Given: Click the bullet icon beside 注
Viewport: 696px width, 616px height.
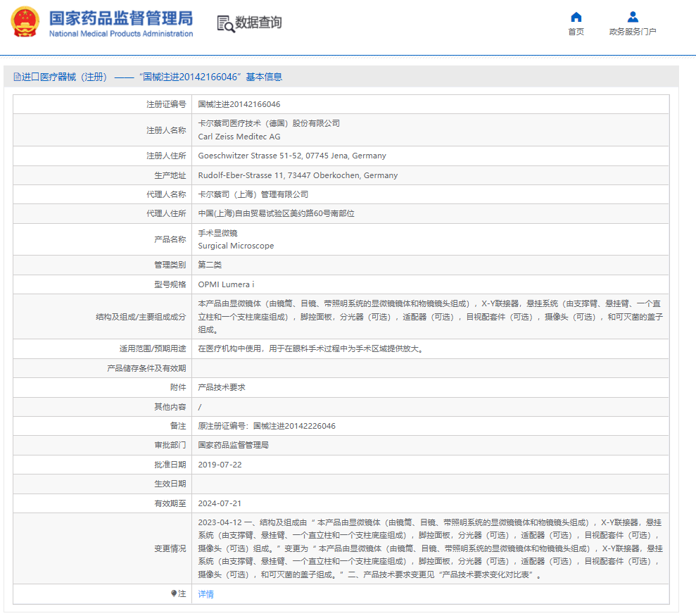Looking at the screenshot, I should click(174, 593).
